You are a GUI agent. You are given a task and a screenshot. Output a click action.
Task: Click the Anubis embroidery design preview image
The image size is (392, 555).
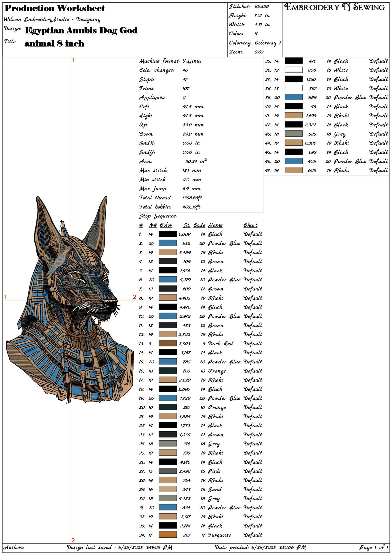(x=70, y=300)
